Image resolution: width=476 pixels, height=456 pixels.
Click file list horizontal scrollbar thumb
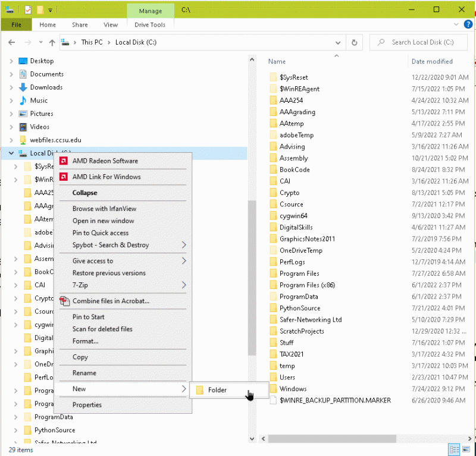tap(332, 438)
